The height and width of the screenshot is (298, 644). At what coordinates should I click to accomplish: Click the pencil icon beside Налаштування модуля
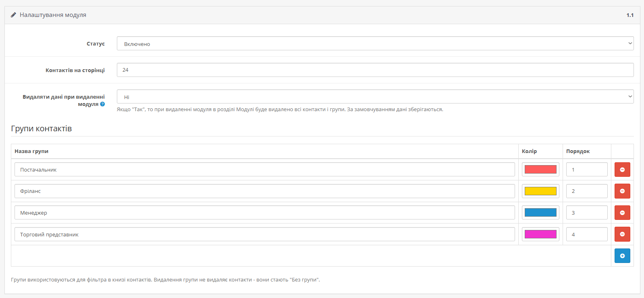pyautogui.click(x=13, y=15)
